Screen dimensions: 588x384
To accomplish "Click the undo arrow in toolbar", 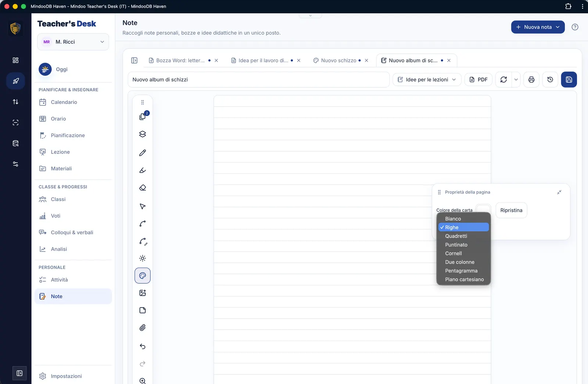I will pos(143,346).
